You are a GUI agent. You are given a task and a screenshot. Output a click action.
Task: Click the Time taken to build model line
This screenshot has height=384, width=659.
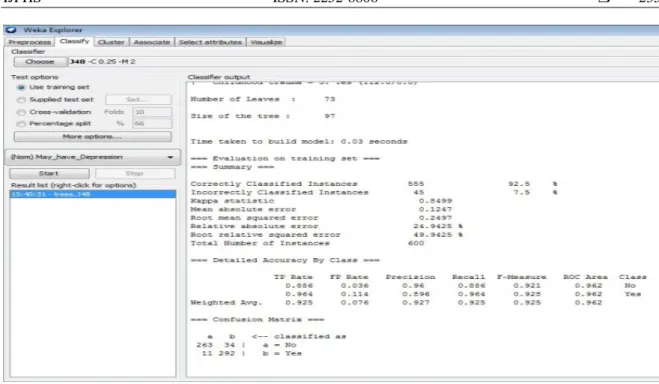[299, 142]
